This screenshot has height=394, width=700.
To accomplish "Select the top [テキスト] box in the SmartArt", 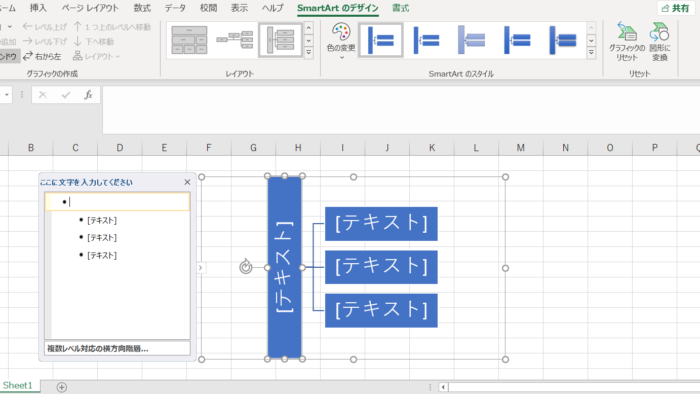I will click(381, 224).
